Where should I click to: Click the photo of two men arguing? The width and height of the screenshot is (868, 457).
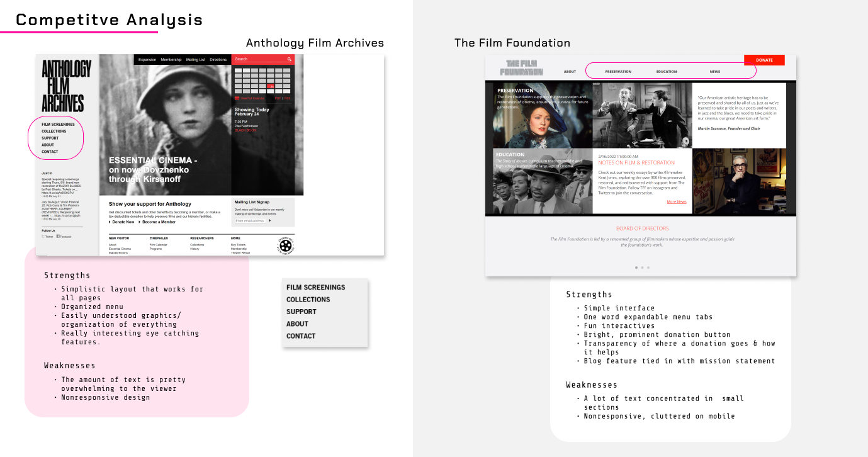[642, 116]
